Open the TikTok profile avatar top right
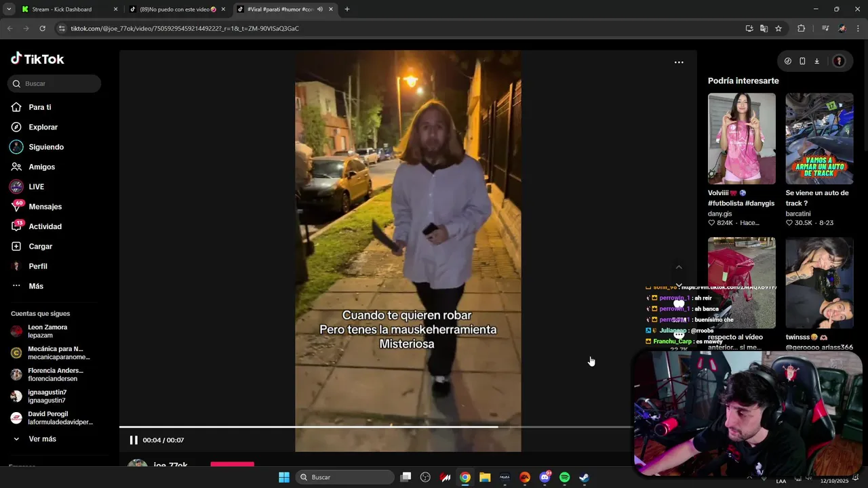 839,61
